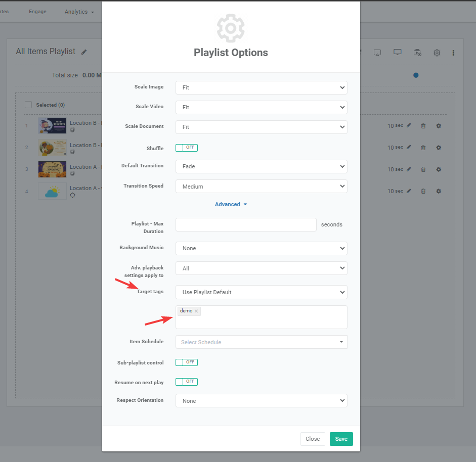This screenshot has height=462, width=476.
Task: Delete playlist item 1 with trash icon
Action: 423,126
